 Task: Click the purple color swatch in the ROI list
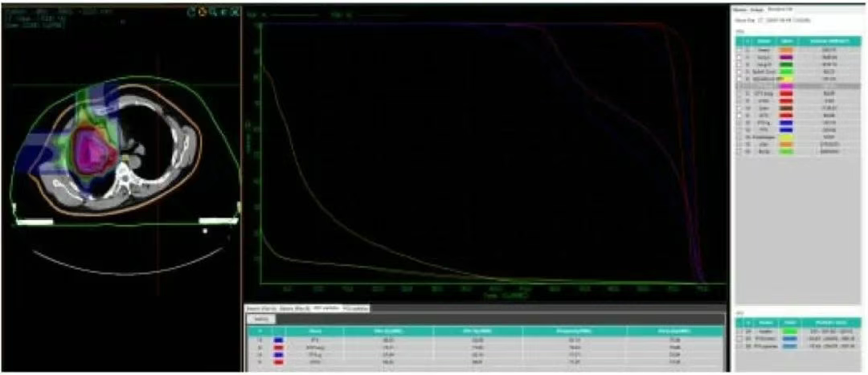point(786,57)
